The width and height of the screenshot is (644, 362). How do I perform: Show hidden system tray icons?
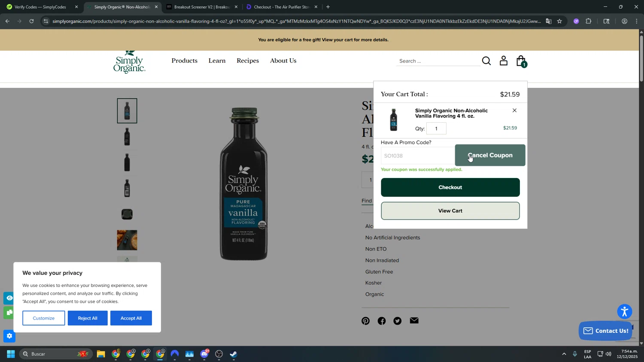(x=564, y=354)
